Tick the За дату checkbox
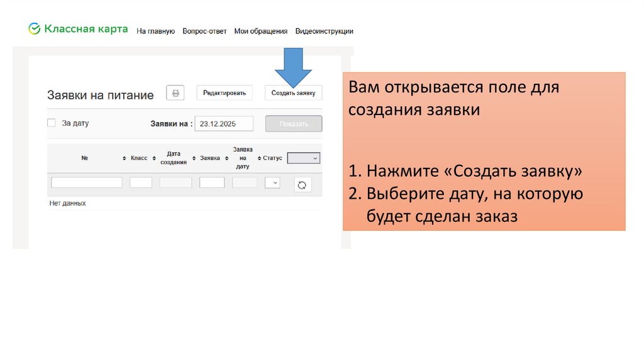The width and height of the screenshot is (644, 361). [x=52, y=123]
